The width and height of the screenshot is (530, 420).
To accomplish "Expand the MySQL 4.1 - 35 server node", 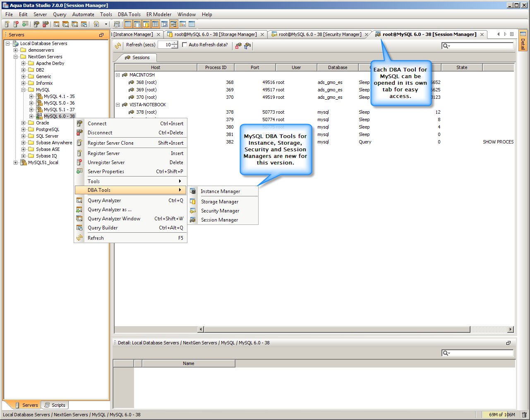I will tap(31, 96).
